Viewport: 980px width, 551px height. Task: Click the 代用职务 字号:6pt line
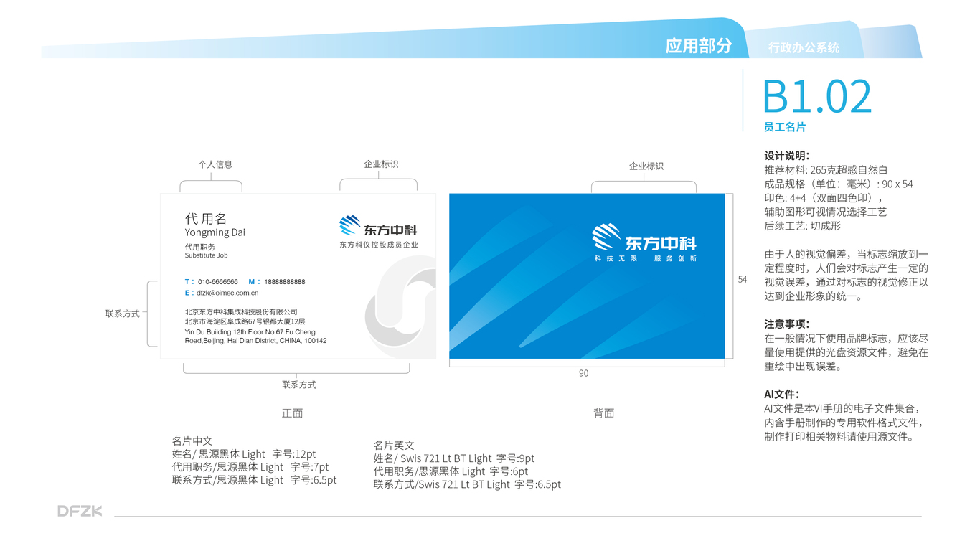(x=451, y=471)
